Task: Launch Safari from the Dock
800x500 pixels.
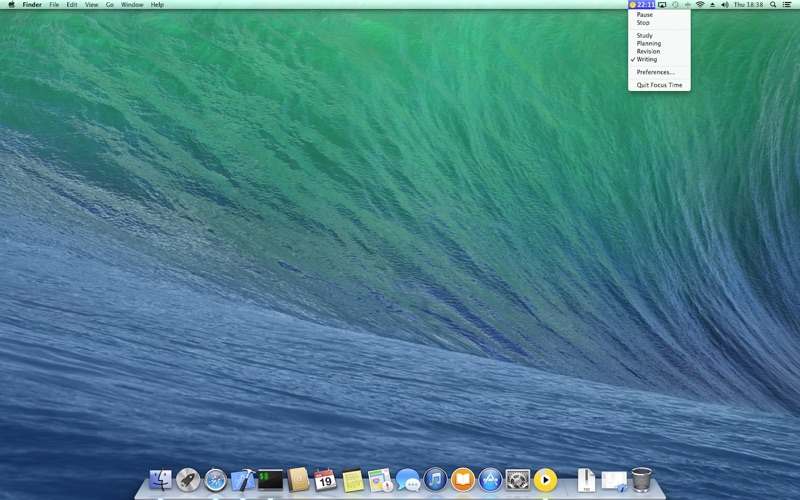Action: tap(215, 480)
